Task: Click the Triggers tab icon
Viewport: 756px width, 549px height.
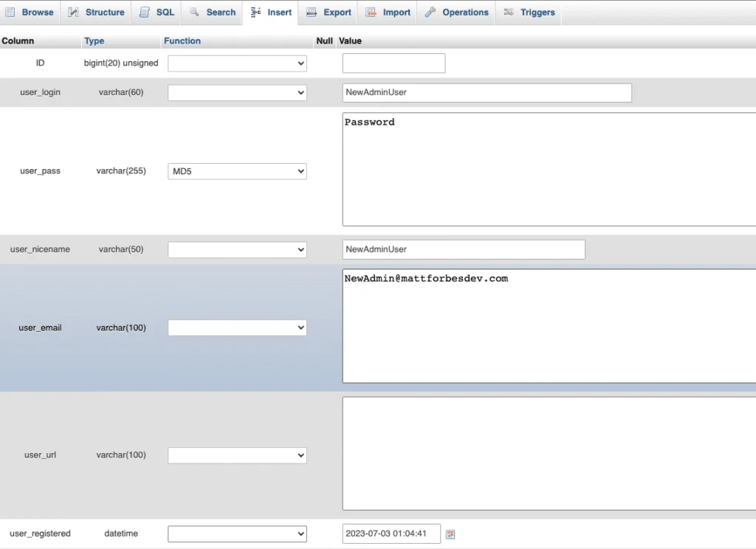Action: pyautogui.click(x=509, y=12)
